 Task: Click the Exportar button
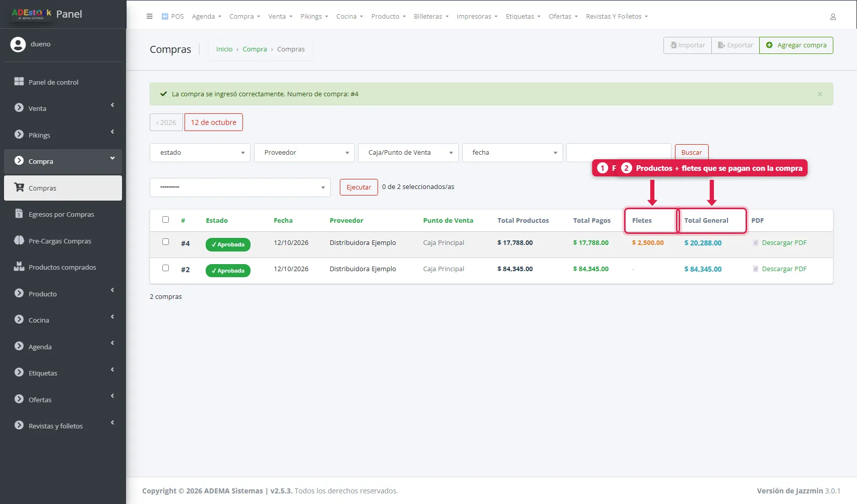click(736, 45)
